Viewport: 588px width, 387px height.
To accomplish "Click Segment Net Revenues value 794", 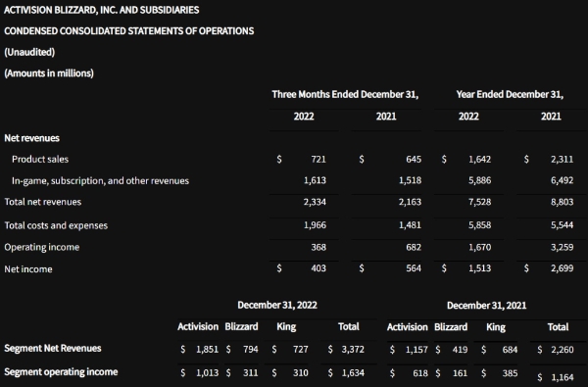I will click(x=251, y=350).
